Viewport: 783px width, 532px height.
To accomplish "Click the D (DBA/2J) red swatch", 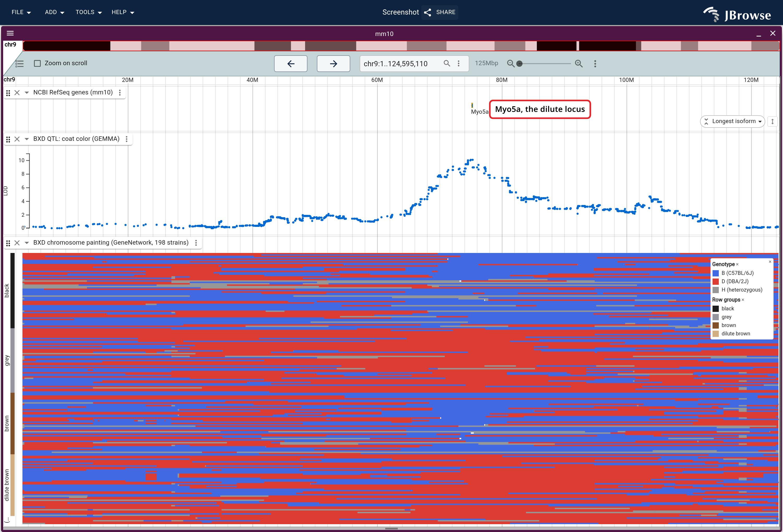I will coord(716,281).
